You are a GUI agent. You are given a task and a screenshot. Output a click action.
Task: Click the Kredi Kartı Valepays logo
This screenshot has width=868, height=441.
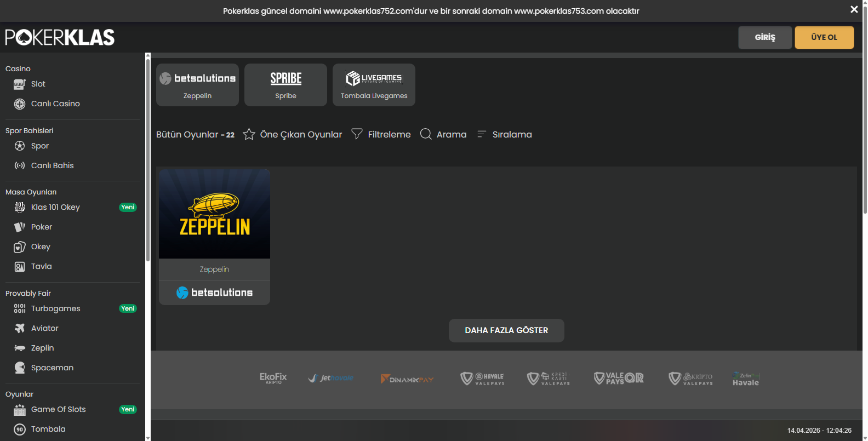pyautogui.click(x=549, y=379)
